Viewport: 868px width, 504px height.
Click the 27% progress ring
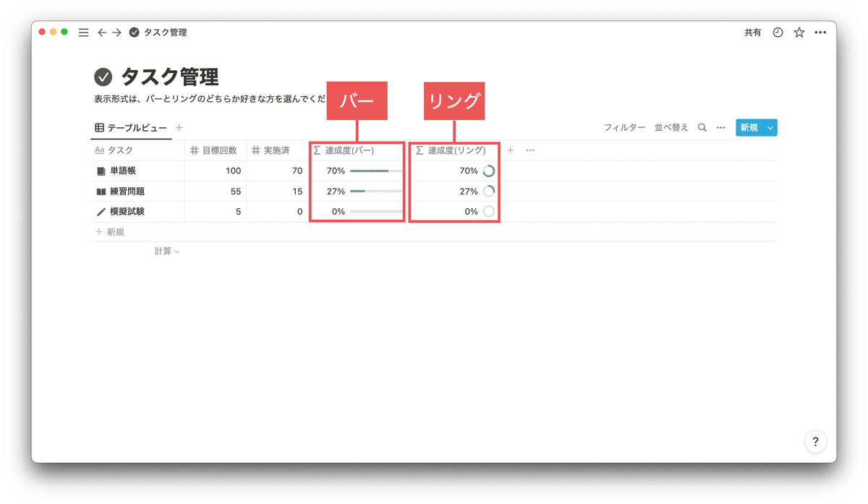489,192
